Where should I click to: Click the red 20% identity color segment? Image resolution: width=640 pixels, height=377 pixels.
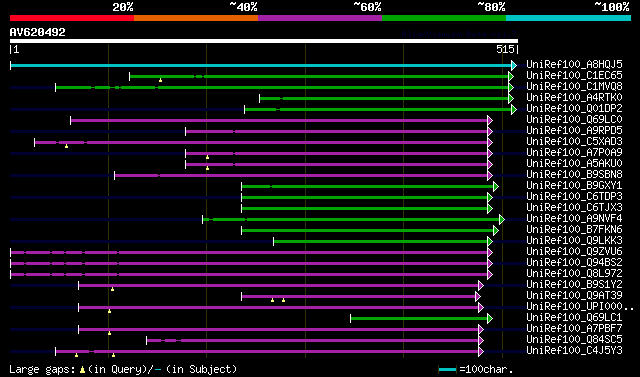tap(72, 18)
